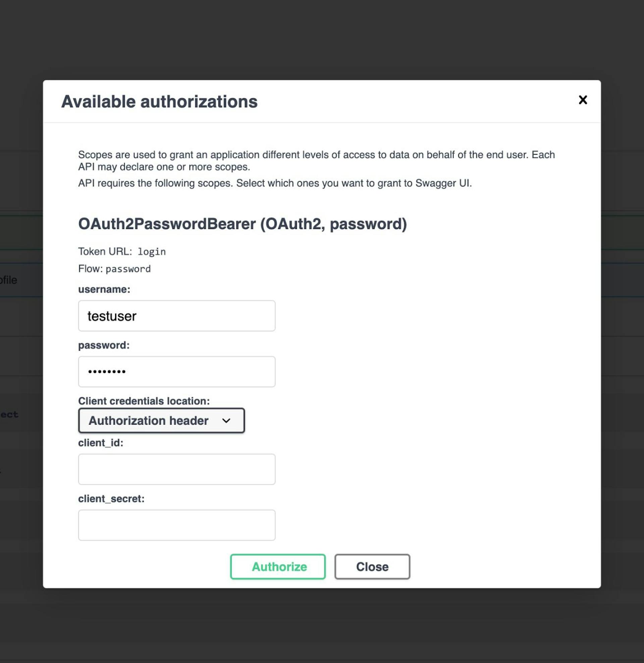Click inside the empty client_id field

tap(176, 469)
